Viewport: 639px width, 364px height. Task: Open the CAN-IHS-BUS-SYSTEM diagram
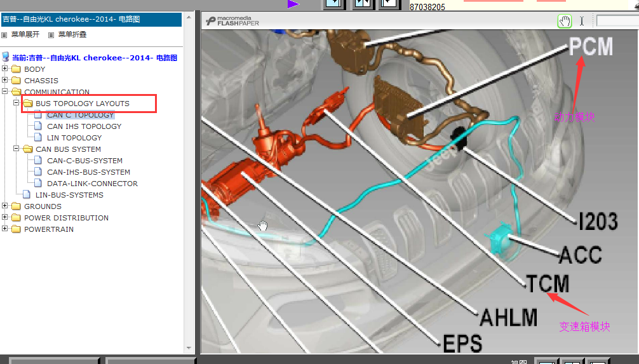tap(88, 172)
